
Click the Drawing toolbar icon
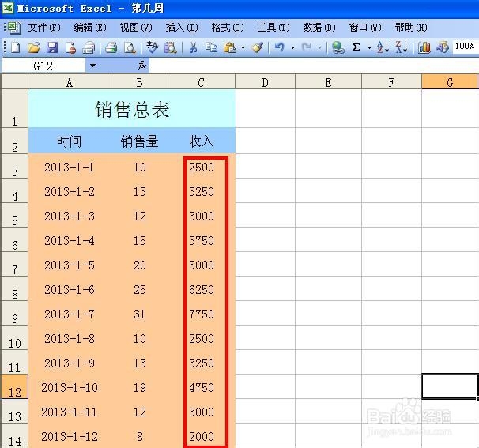[443, 47]
